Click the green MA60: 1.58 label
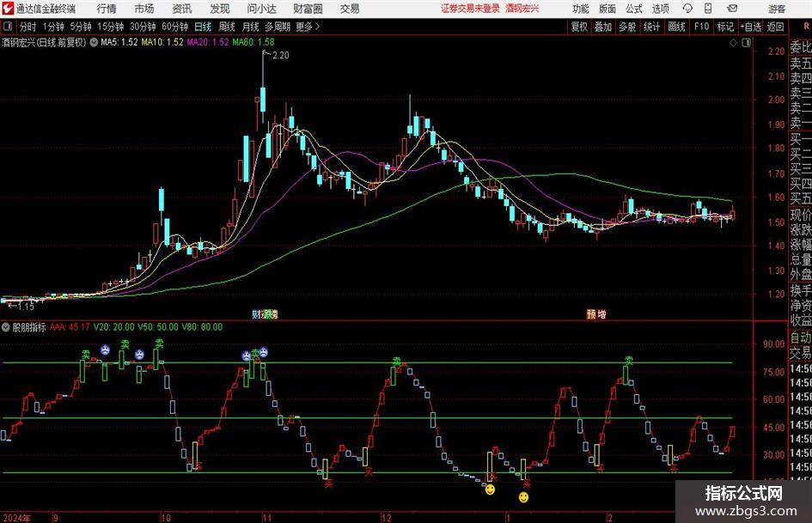 pos(253,42)
